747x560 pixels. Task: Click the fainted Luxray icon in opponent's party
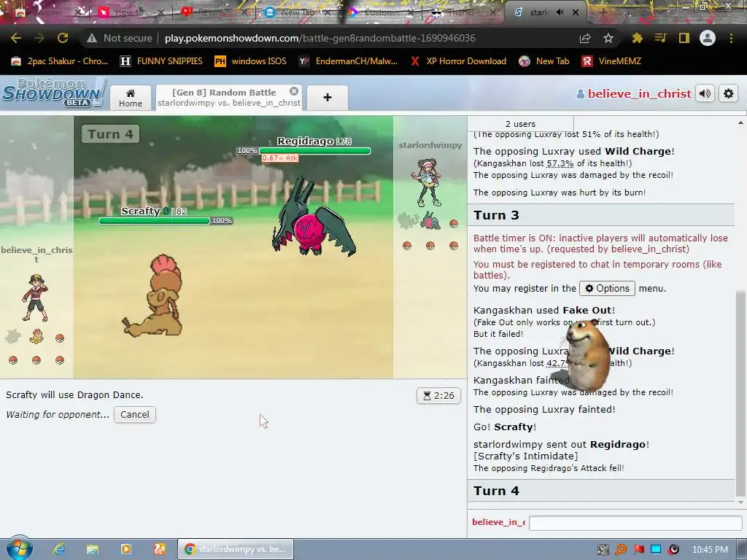pyautogui.click(x=407, y=221)
